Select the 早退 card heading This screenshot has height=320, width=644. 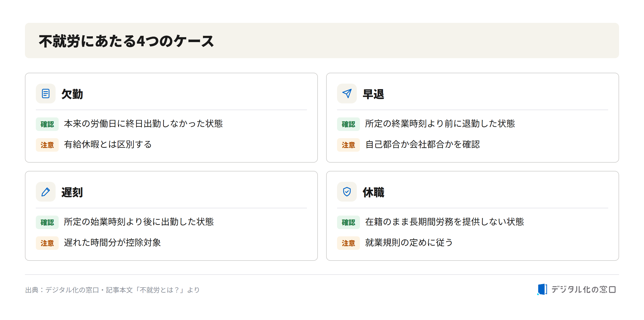[373, 94]
